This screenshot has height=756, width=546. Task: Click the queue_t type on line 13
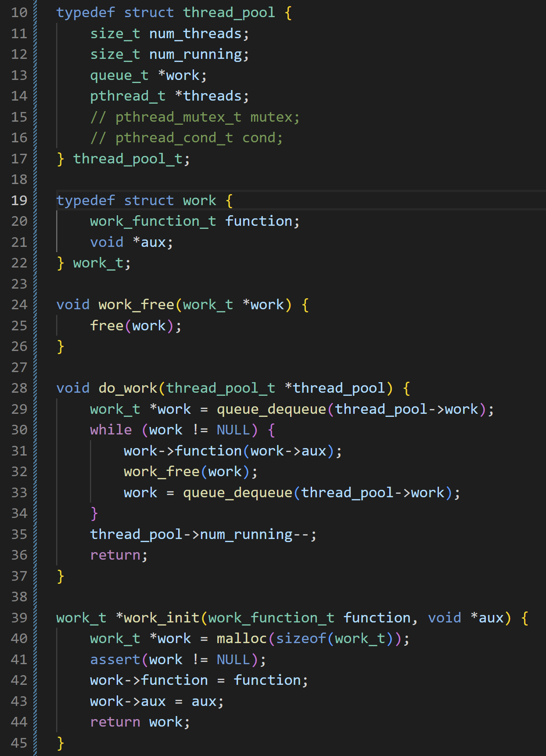point(119,76)
